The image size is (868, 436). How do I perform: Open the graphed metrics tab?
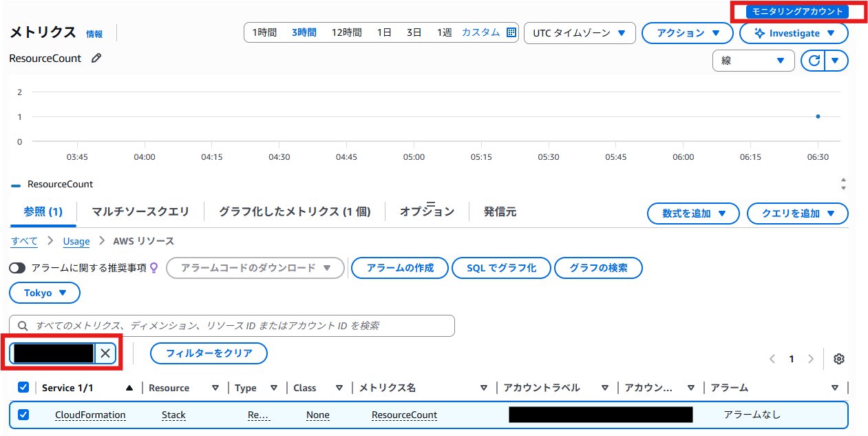(x=295, y=212)
